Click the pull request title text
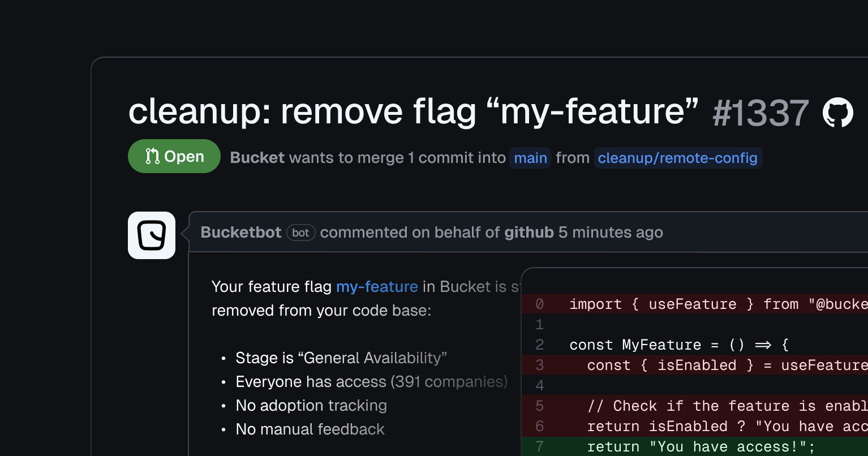Viewport: 868px width, 456px height. pos(414,111)
